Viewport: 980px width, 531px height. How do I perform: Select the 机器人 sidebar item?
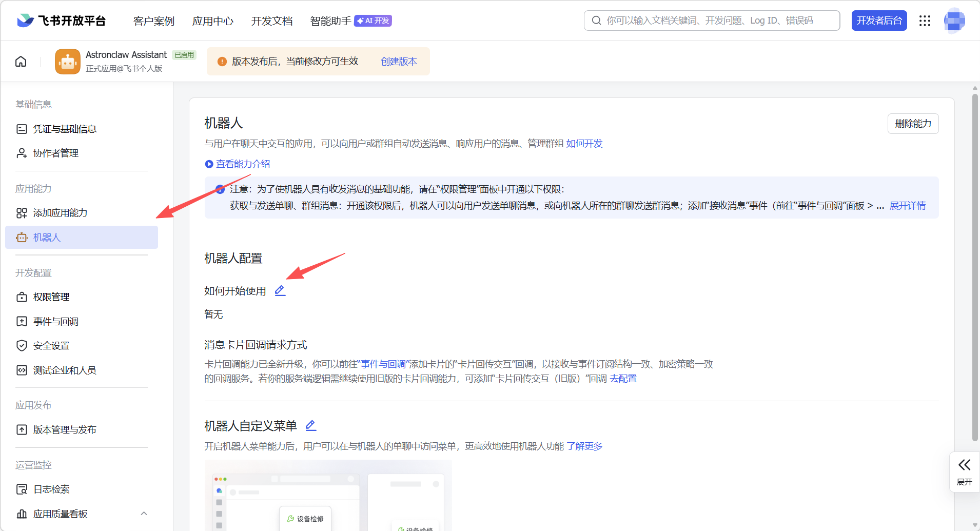(x=46, y=237)
